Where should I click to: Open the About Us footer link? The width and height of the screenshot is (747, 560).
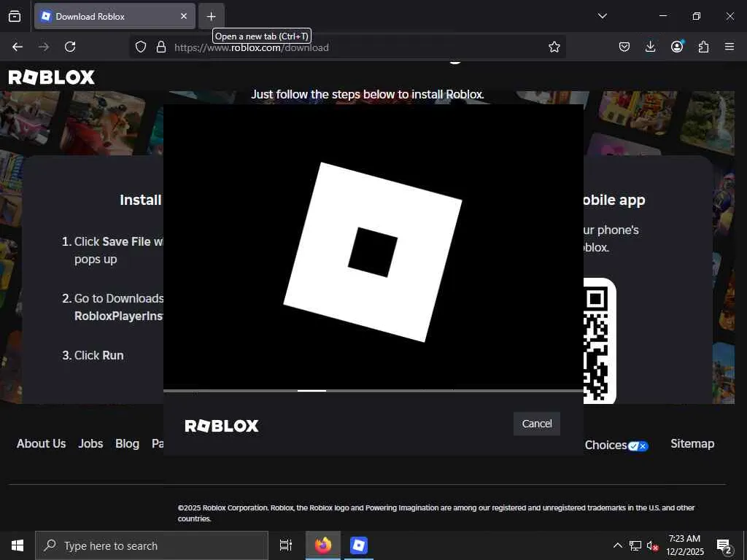[x=42, y=443]
